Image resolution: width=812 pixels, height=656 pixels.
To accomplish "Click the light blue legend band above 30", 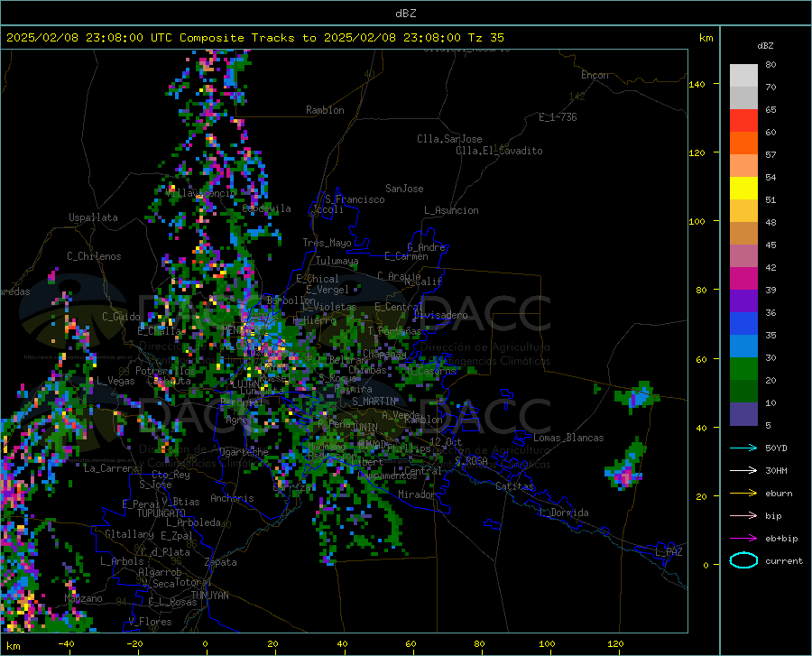I will [x=743, y=346].
